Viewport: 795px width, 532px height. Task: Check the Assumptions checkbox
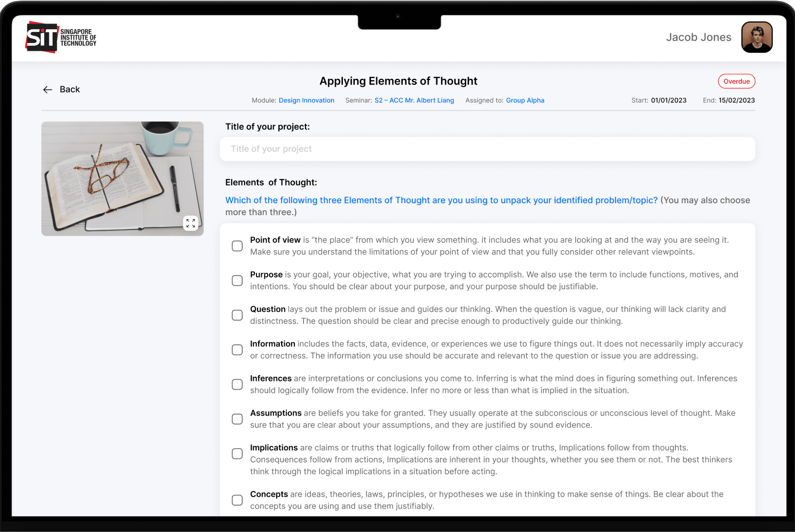click(237, 419)
